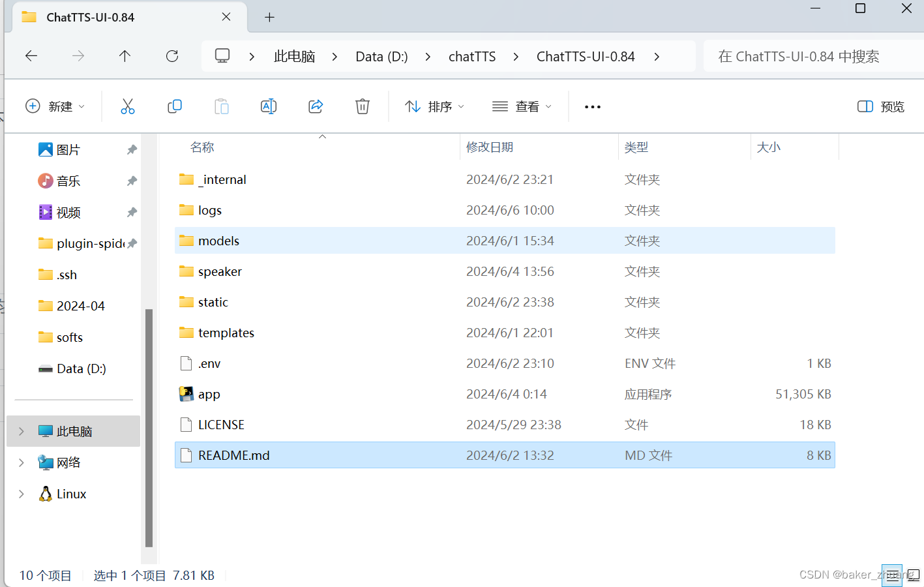Click the pin icon next to Videos
The image size is (924, 587).
(132, 212)
